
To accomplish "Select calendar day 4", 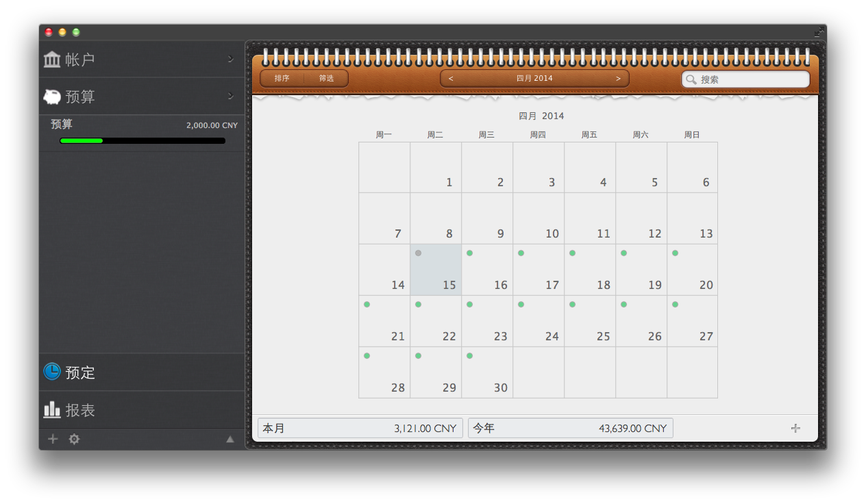I will tap(590, 168).
